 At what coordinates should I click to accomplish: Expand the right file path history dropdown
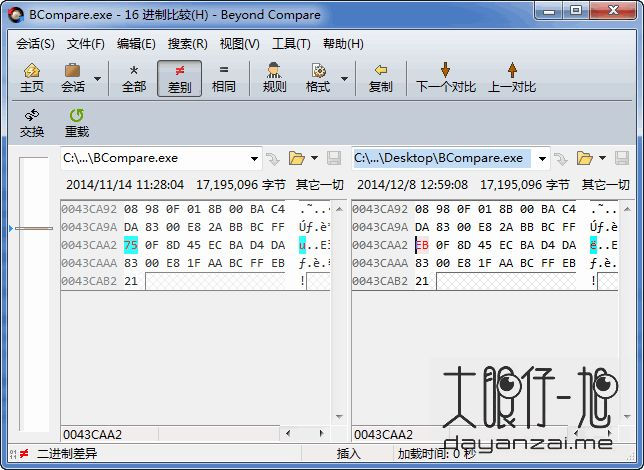[x=542, y=159]
